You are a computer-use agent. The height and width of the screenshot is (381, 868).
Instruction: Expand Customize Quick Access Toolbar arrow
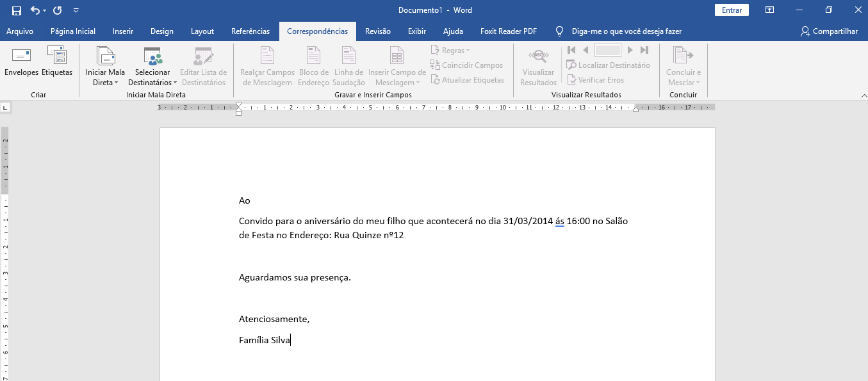[76, 10]
